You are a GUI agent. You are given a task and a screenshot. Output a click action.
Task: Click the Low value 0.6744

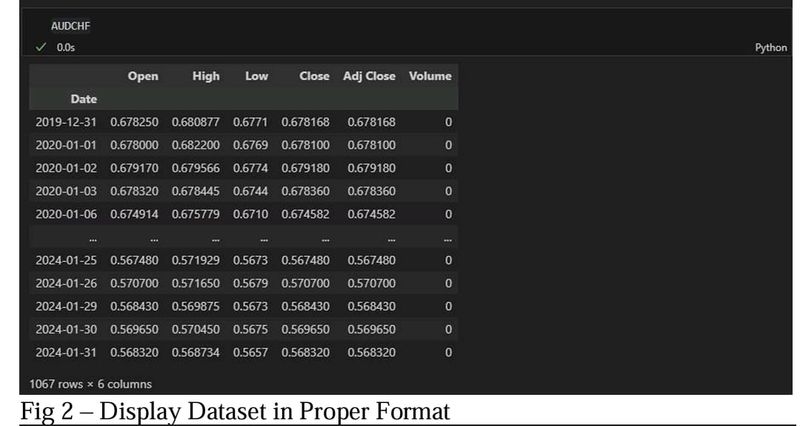coord(251,191)
